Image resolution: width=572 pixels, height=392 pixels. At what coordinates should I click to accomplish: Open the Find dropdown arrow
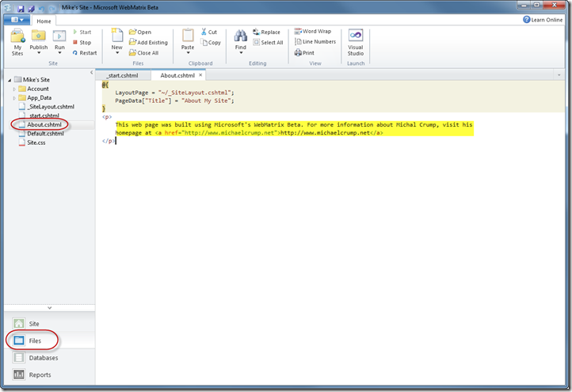tap(241, 53)
